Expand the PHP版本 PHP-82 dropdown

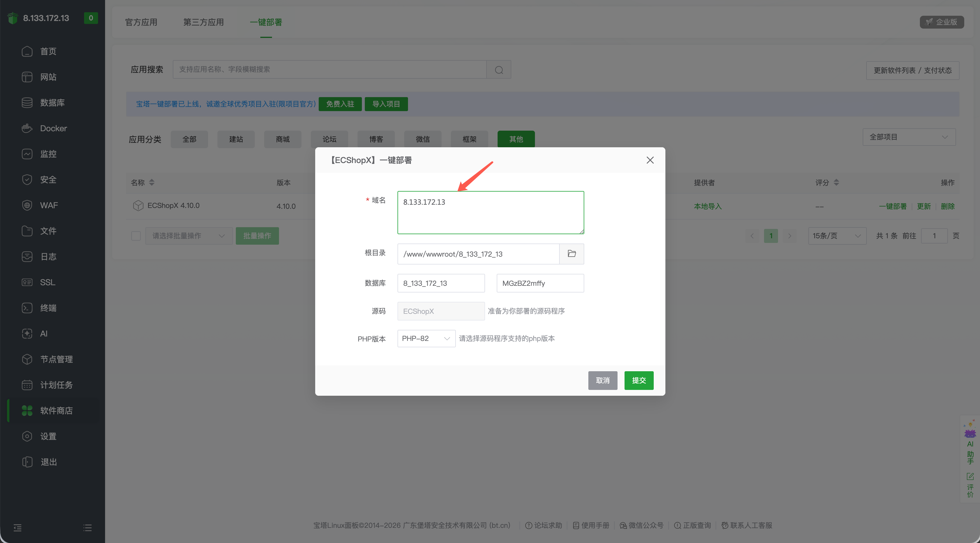pyautogui.click(x=426, y=338)
